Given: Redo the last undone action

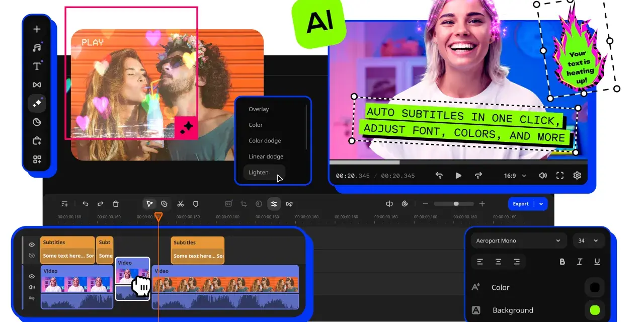Looking at the screenshot, I should pyautogui.click(x=100, y=204).
